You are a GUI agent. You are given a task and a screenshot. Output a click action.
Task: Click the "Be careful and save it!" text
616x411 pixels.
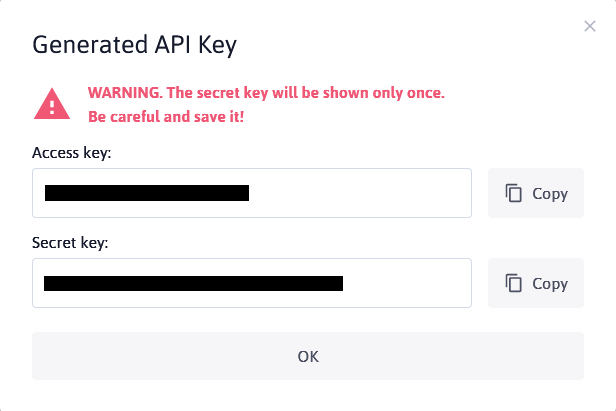pyautogui.click(x=165, y=116)
